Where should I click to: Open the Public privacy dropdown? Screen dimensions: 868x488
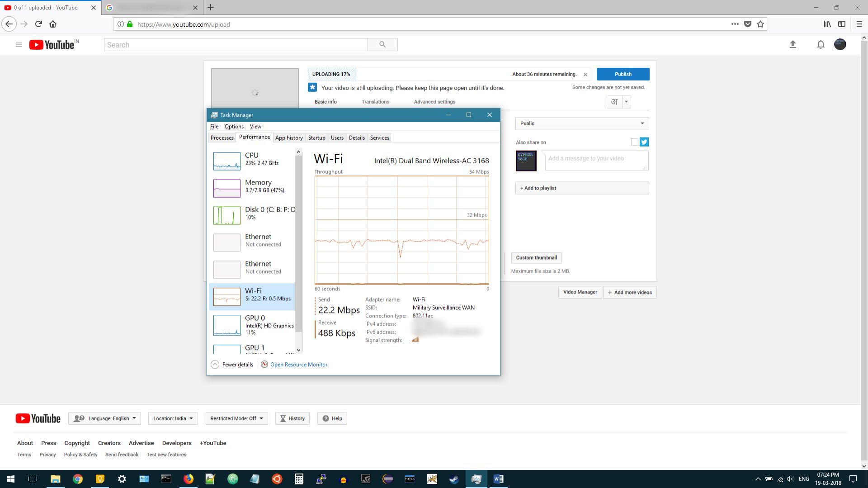[582, 123]
